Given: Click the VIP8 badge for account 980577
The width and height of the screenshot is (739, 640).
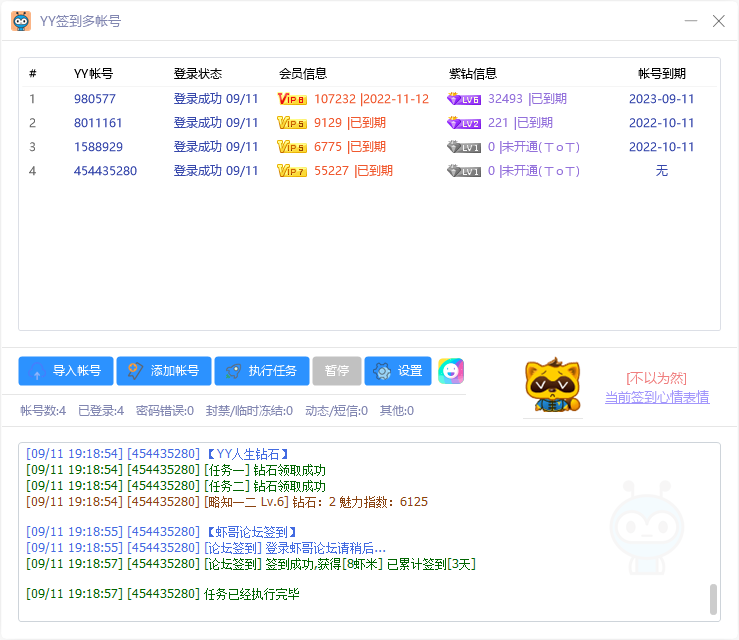Looking at the screenshot, I should (292, 99).
